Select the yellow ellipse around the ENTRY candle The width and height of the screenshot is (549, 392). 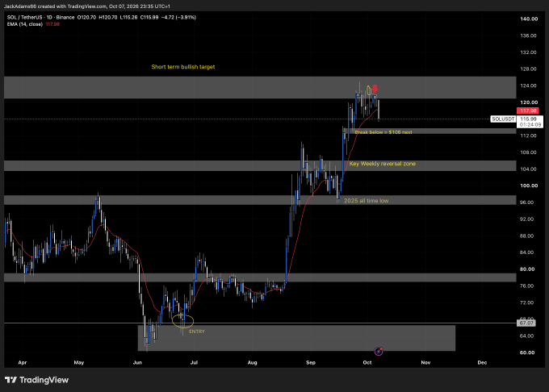coord(182,321)
